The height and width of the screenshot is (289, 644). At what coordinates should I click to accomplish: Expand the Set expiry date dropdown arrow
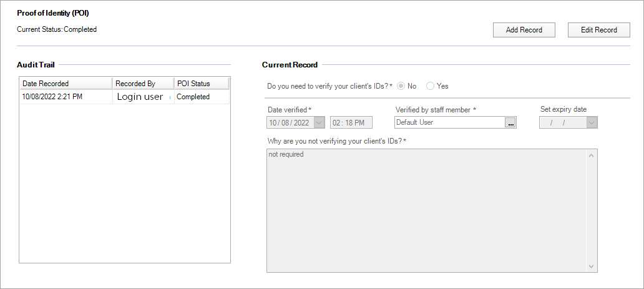[x=592, y=123]
